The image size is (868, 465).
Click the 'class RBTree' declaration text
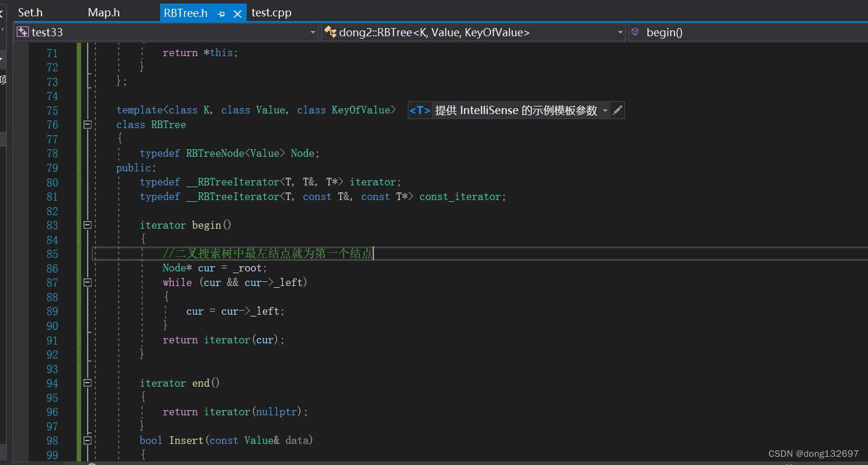(151, 125)
